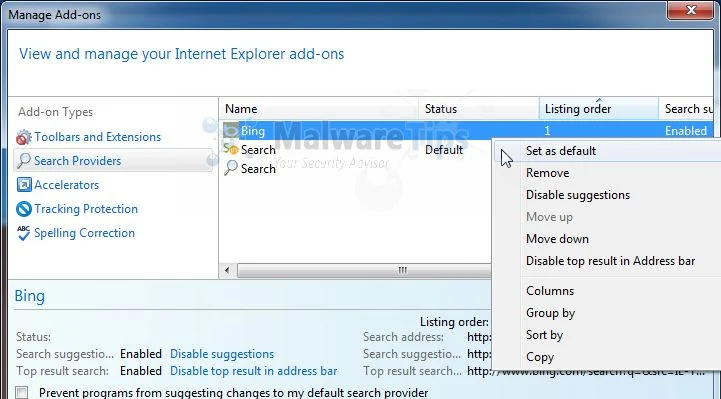This screenshot has width=721, height=399.
Task: Select 'Move down' in context menu
Action: point(557,239)
